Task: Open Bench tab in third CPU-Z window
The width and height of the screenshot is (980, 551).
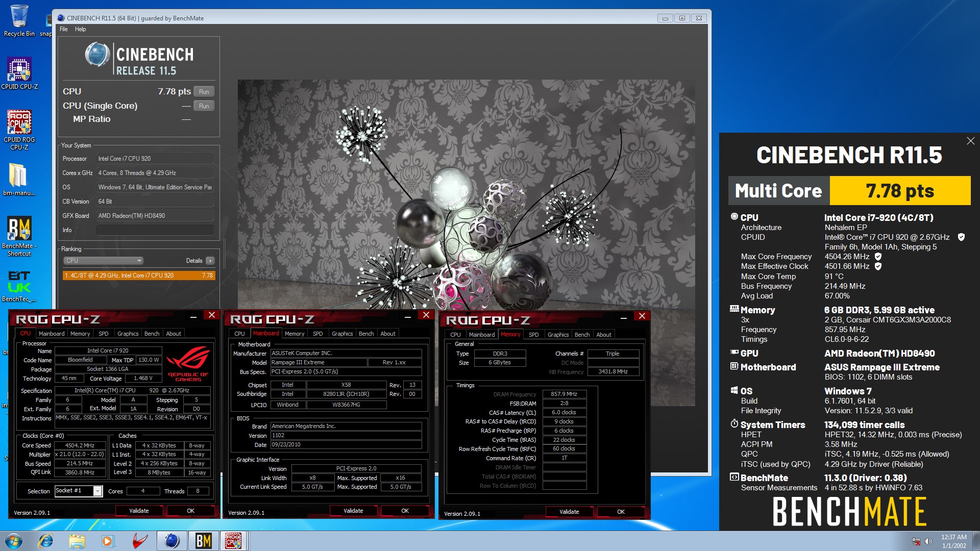Action: [x=582, y=335]
